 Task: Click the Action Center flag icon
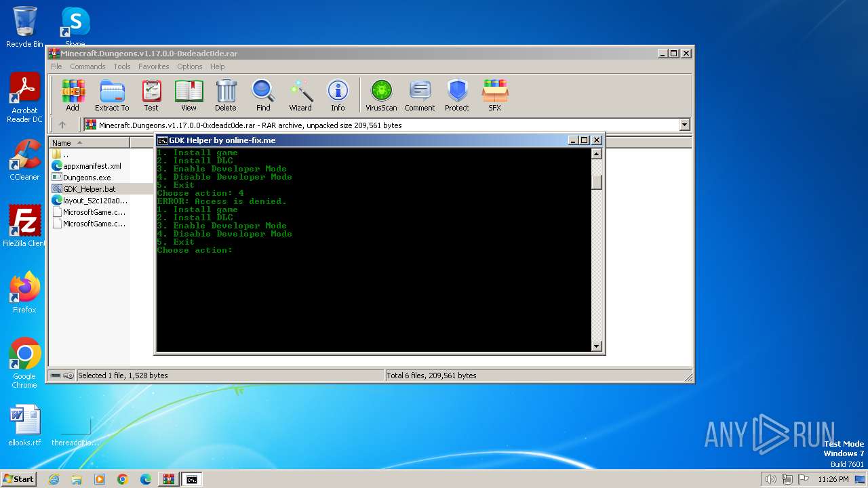803,479
